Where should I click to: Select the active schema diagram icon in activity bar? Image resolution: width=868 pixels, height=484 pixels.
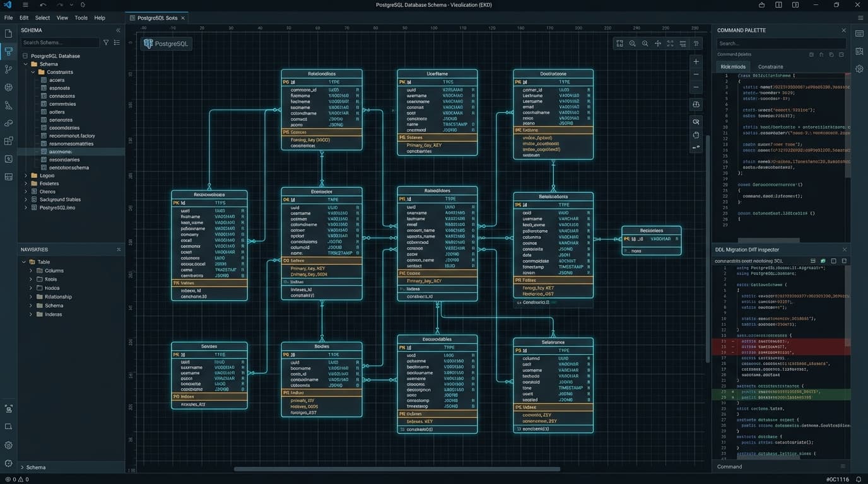(9, 52)
